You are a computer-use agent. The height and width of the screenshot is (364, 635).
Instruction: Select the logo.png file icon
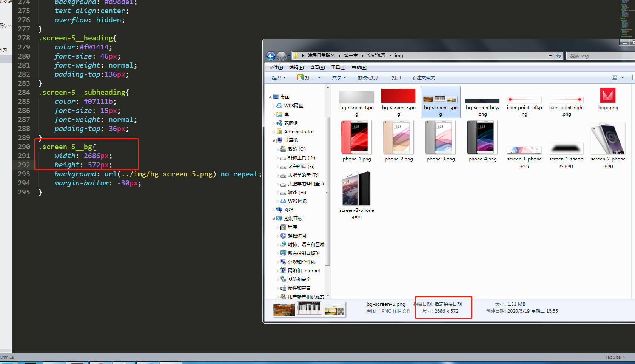pos(608,95)
